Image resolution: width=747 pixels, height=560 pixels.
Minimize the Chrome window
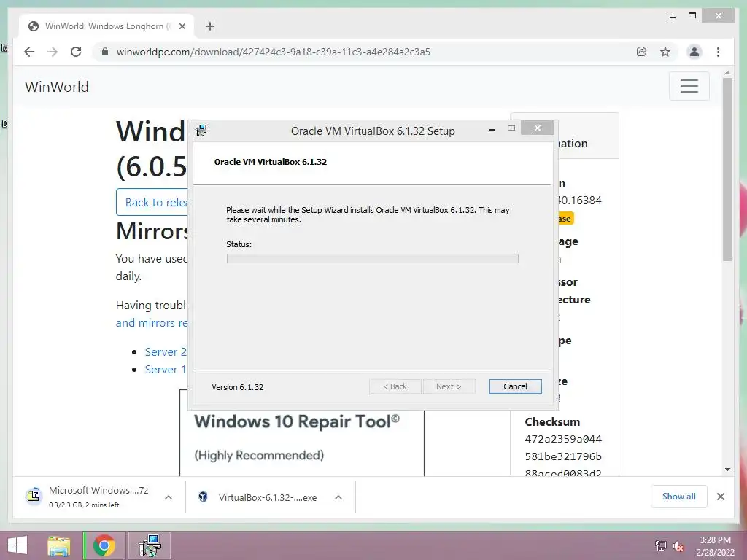click(672, 17)
